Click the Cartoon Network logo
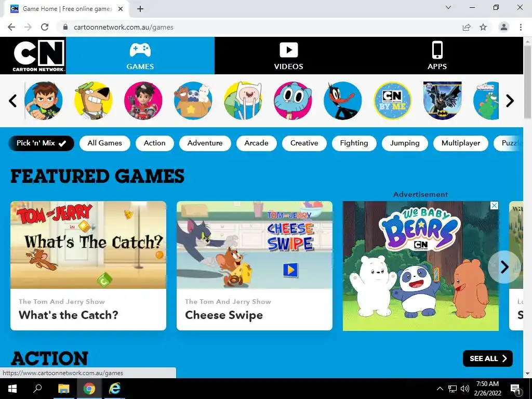Image resolution: width=532 pixels, height=399 pixels. coord(39,56)
